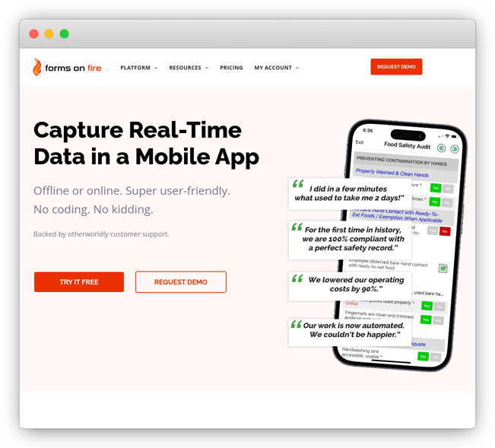Viewport: 495px width, 448px height.
Task: Click the red close window dot
Action: [x=33, y=33]
